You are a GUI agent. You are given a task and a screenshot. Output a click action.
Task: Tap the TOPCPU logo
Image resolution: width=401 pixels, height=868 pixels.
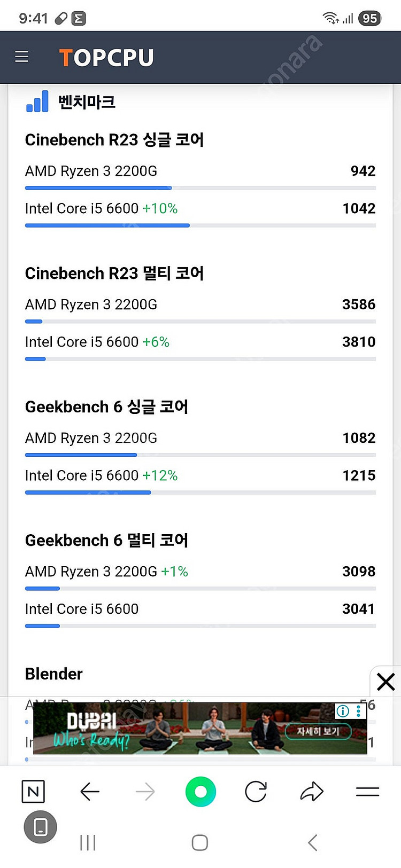[106, 58]
